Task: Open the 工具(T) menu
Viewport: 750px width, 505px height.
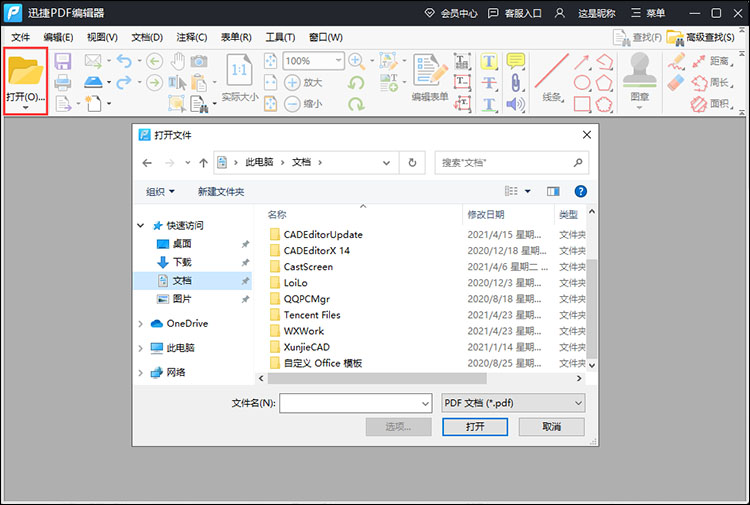Action: (280, 37)
